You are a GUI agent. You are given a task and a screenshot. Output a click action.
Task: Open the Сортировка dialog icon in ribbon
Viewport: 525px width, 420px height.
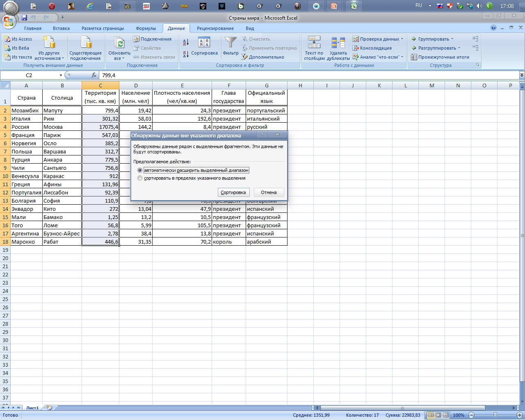204,42
